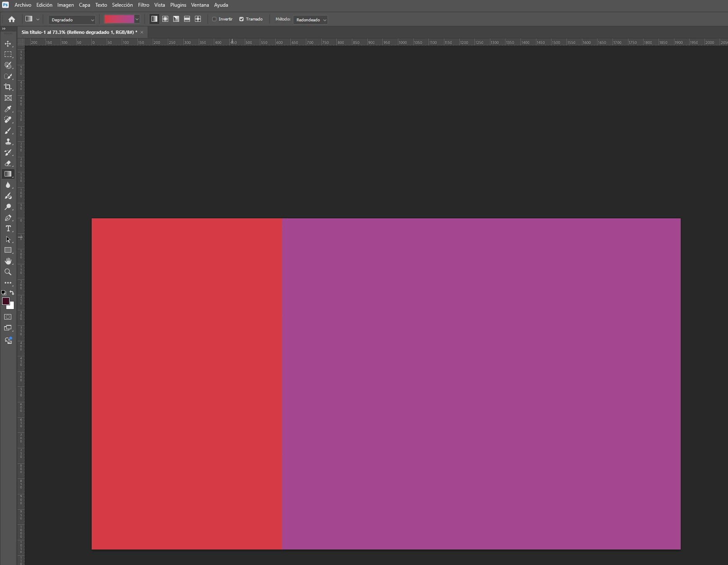728x565 pixels.
Task: Click the ruler origin corner box
Action: 21,42
